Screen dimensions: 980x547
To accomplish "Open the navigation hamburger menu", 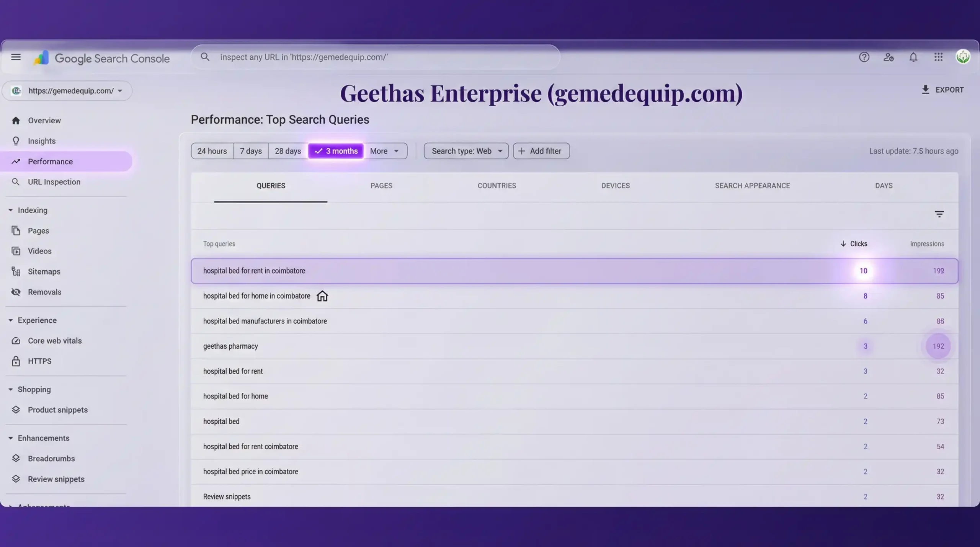I will (x=15, y=57).
